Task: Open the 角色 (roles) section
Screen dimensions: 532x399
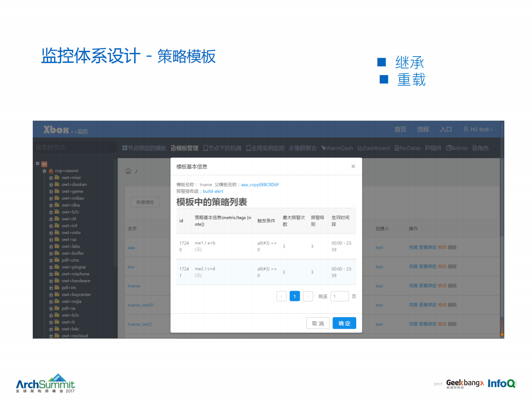Action: [480, 148]
